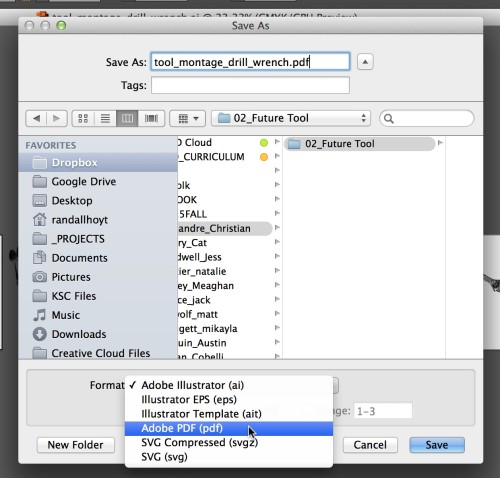500x478 pixels.
Task: Select Desktop in Favorites sidebar
Action: (98, 201)
